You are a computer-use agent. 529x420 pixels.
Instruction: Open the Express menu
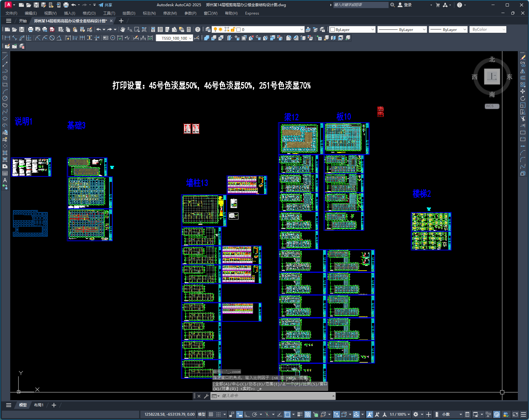click(x=252, y=13)
